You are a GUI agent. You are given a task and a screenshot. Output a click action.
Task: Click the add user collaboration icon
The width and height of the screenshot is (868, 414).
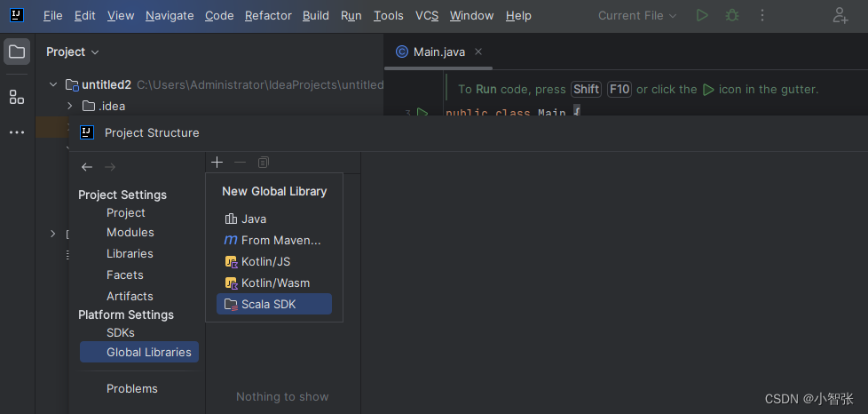click(840, 15)
